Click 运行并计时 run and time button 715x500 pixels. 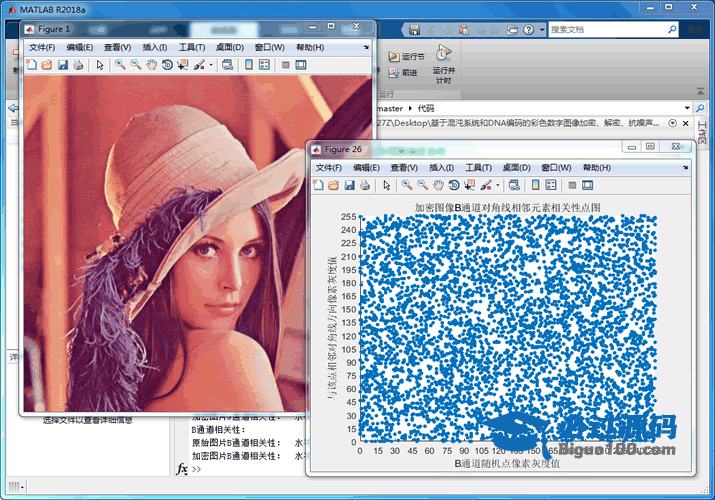(x=444, y=64)
